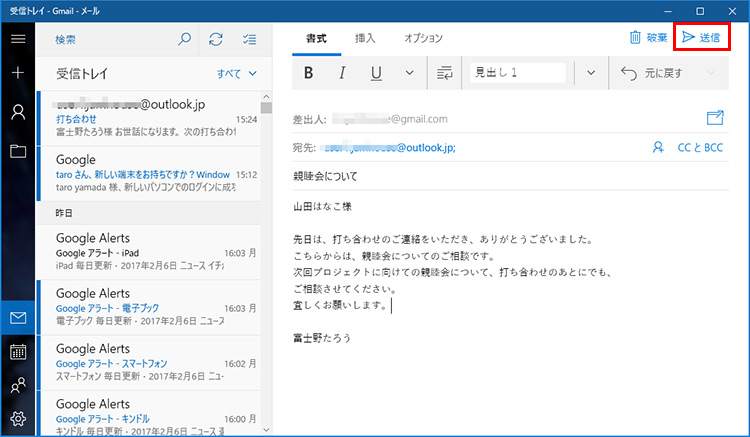Image resolution: width=750 pixels, height=437 pixels.
Task: Click the new mail plus icon
Action: point(17,73)
